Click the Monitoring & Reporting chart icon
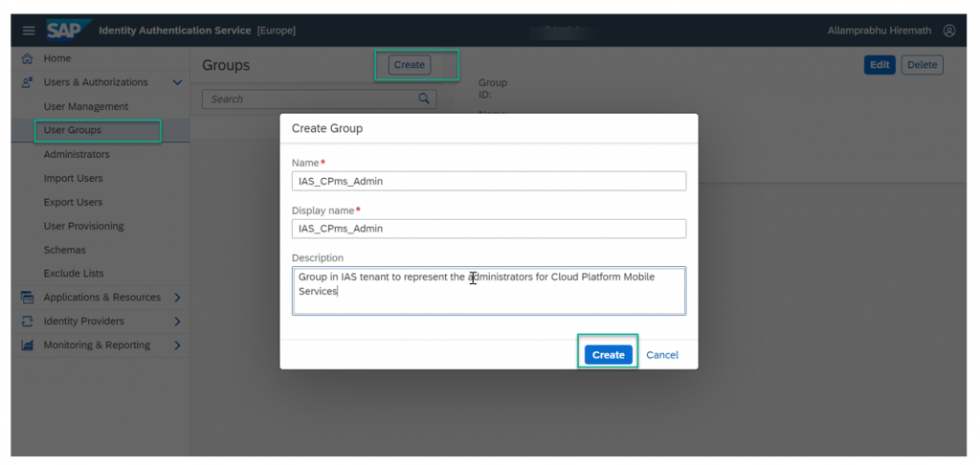The image size is (980, 465). [27, 345]
